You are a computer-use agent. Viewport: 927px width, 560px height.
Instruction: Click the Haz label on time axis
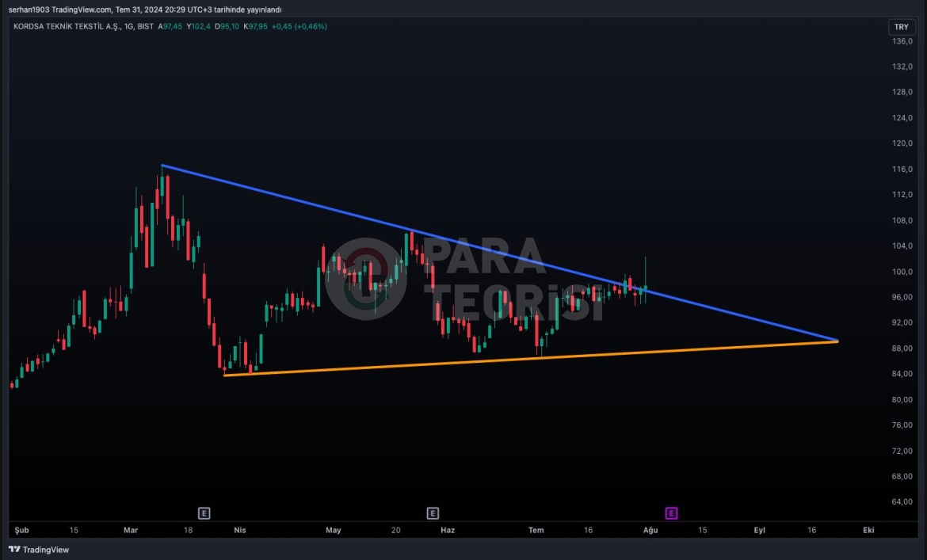click(448, 531)
